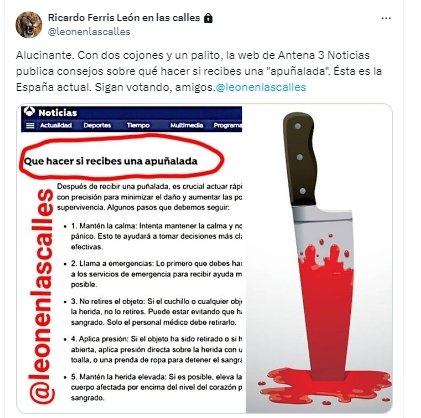Click the 'Llama a emergencias' list item
Screen dimensions: 421x418
pos(156,274)
